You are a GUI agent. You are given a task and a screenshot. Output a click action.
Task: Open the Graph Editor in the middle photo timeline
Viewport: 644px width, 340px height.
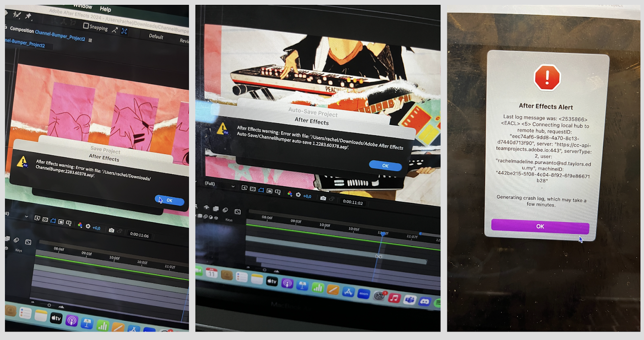click(237, 212)
